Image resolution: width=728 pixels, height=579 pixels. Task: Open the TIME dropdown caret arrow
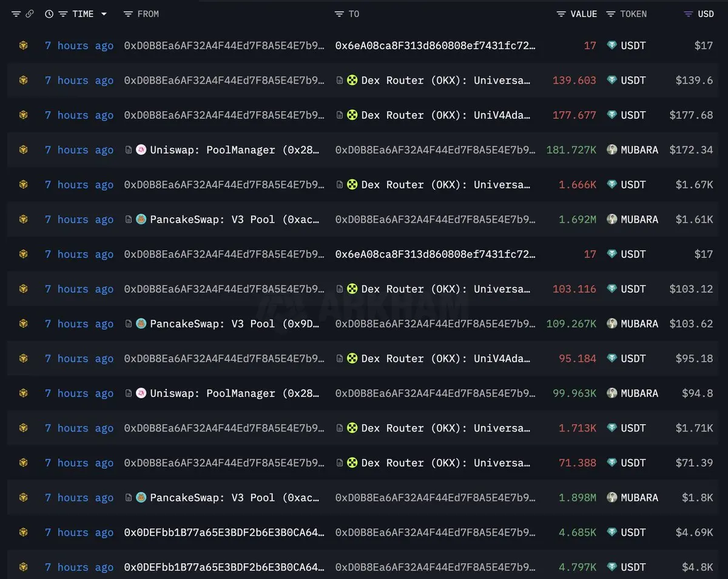[104, 14]
